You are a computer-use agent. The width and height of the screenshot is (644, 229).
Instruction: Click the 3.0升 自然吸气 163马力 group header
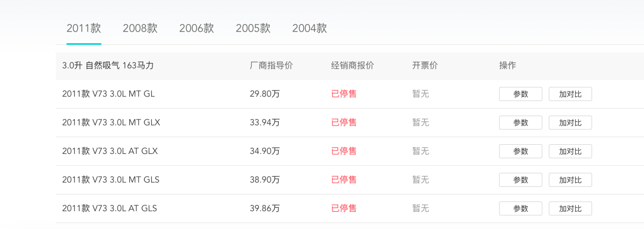pyautogui.click(x=108, y=66)
